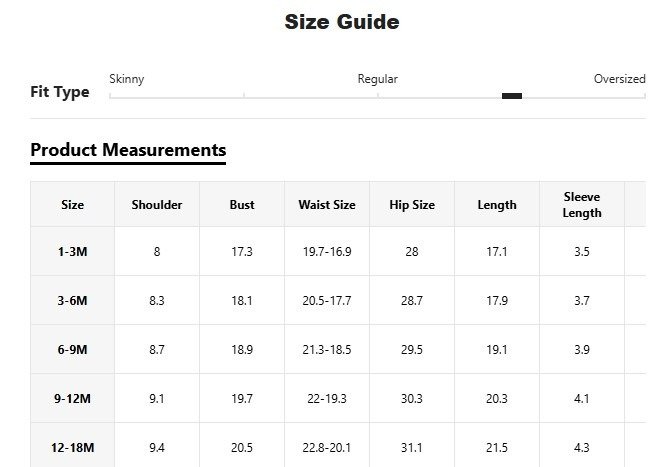Select the Skinny fit label
This screenshot has width=665, height=467.
126,79
